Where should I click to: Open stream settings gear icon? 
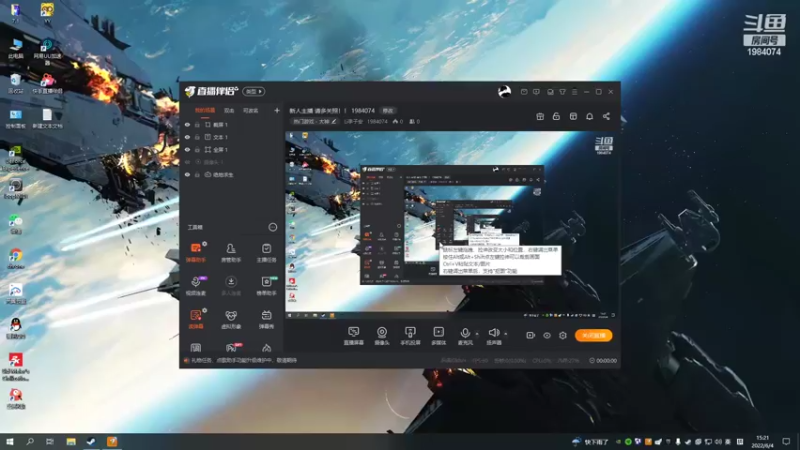click(x=563, y=335)
